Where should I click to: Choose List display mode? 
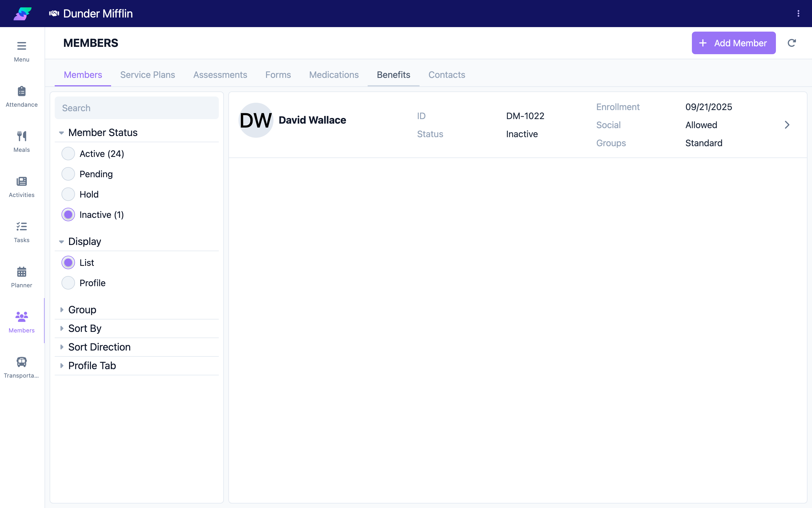pos(68,263)
